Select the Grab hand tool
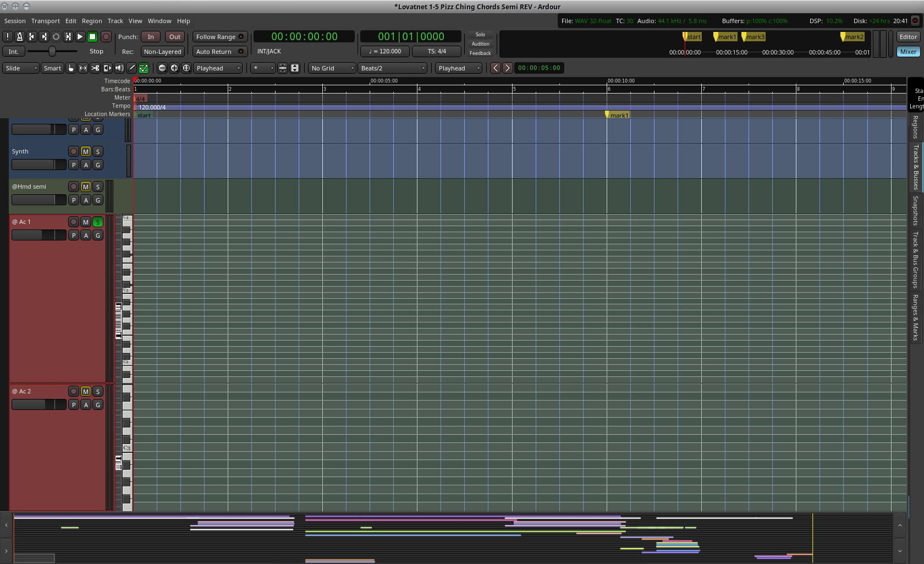 click(x=71, y=68)
